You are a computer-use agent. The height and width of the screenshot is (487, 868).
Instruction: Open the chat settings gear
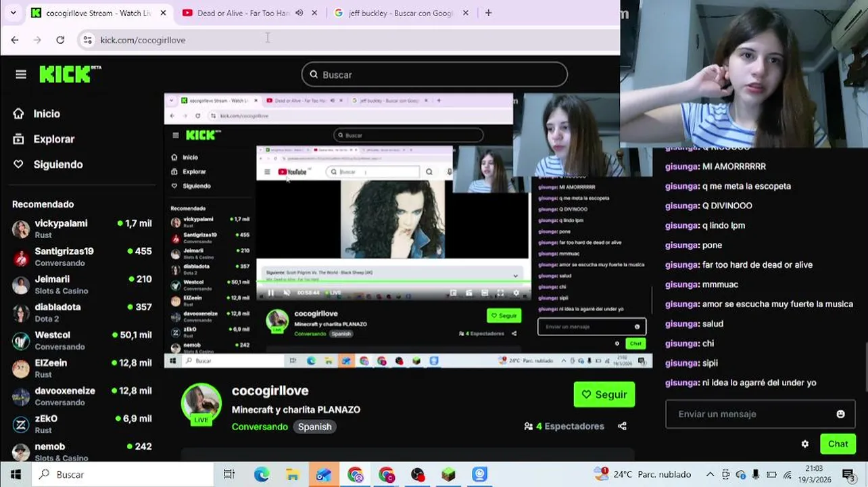(805, 444)
